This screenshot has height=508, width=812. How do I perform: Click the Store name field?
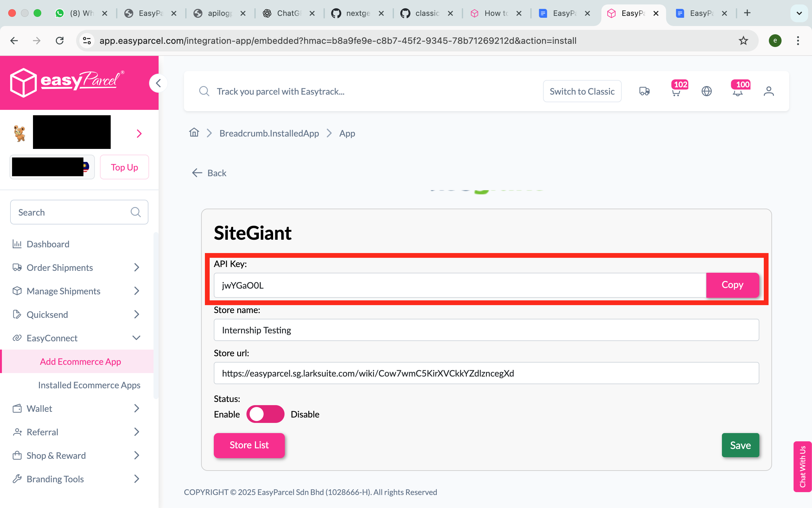coord(486,330)
